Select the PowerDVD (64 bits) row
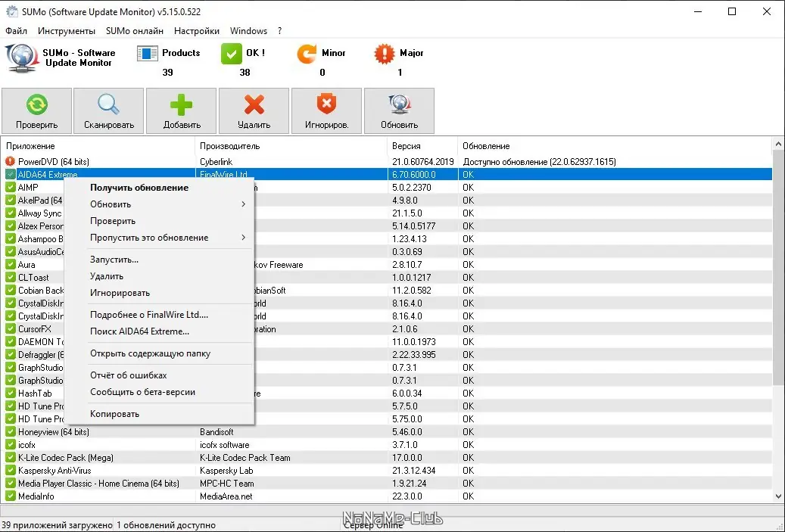Viewport: 785px width, 532px height. click(x=387, y=161)
